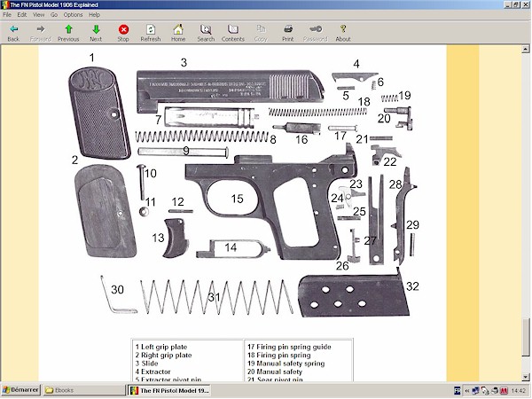The height and width of the screenshot is (399, 532).
Task: Click the left grip plate image labeled 1
Action: click(x=99, y=113)
